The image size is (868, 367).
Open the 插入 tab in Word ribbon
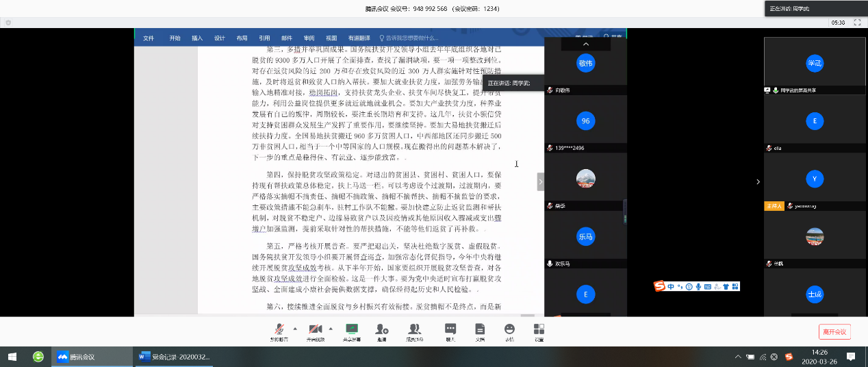point(197,38)
